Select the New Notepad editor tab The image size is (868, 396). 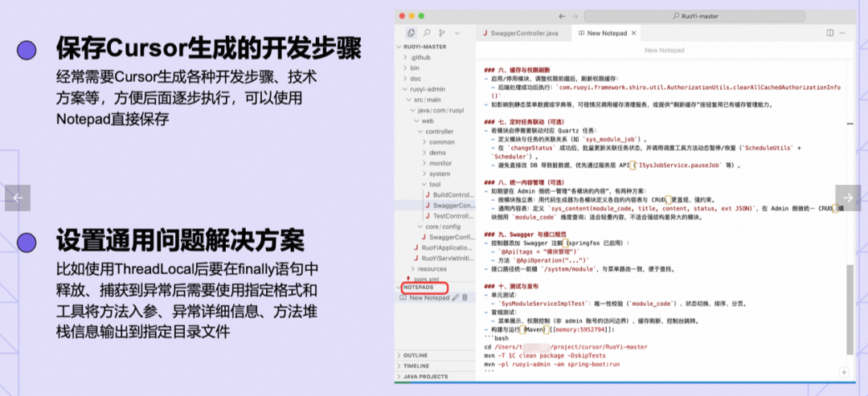[x=606, y=33]
